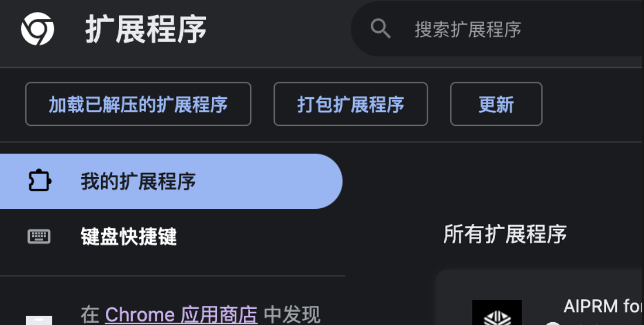The height and width of the screenshot is (325, 644).
Task: Click the 扩展程序 page title
Action: point(146,29)
